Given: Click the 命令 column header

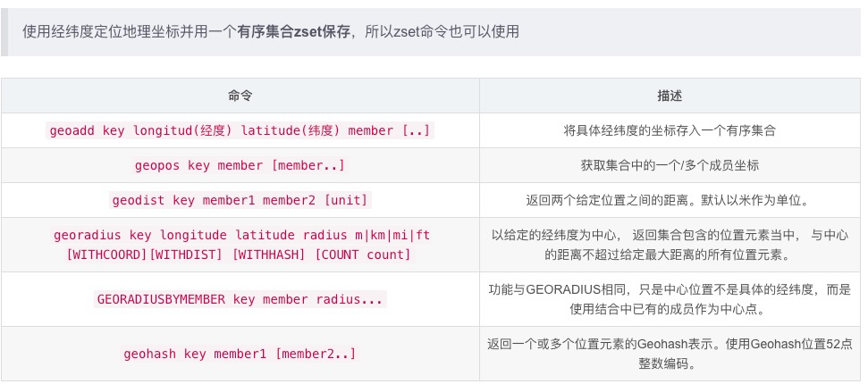Looking at the screenshot, I should click(x=240, y=96).
